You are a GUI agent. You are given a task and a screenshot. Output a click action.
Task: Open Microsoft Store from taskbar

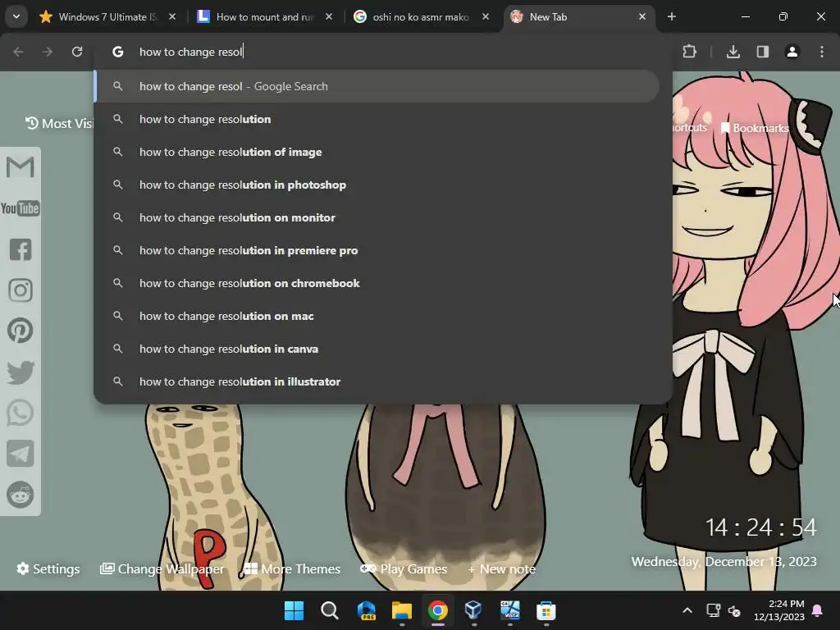(546, 610)
